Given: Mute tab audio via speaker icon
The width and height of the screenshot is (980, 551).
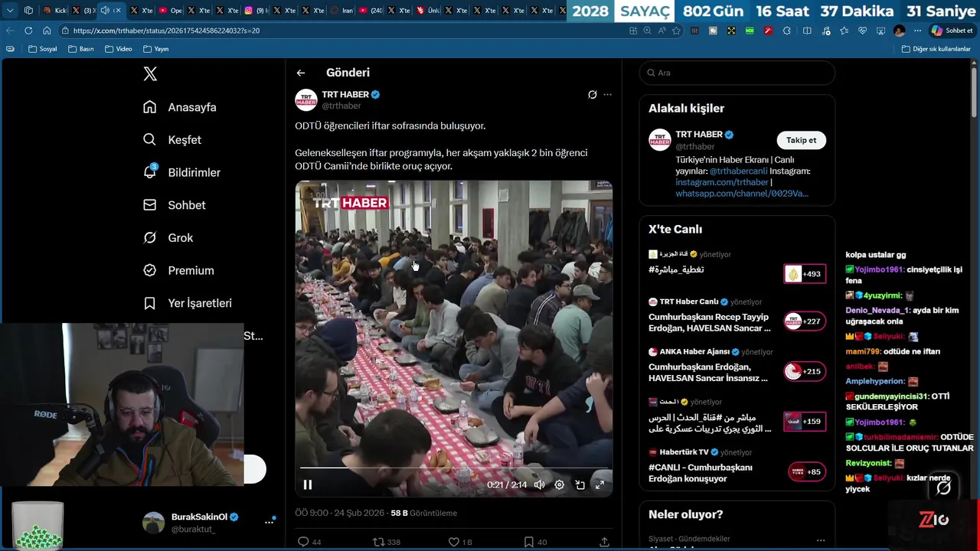Looking at the screenshot, I should click(105, 11).
